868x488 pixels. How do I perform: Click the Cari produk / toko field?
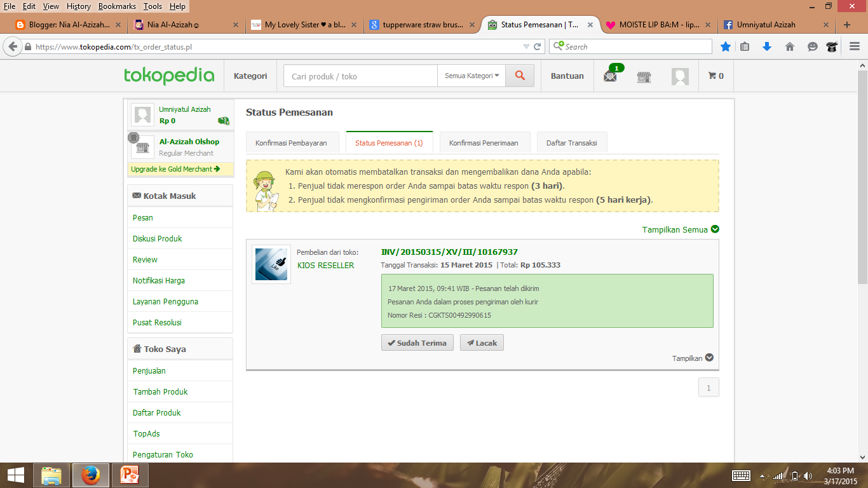click(360, 76)
